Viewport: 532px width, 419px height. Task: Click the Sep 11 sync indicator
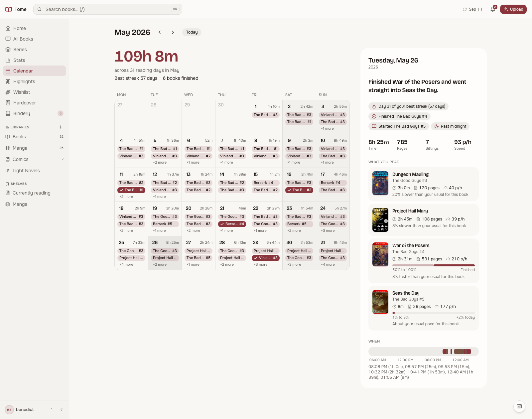click(x=472, y=9)
